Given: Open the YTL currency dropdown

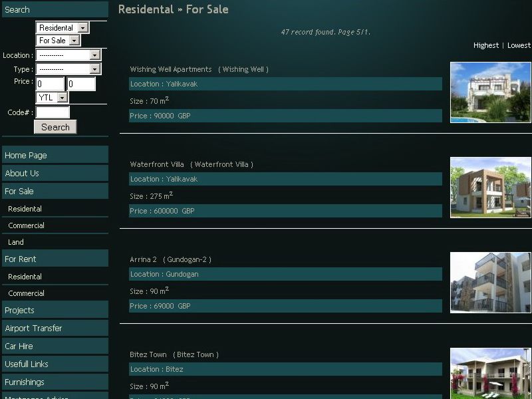Looking at the screenshot, I should (53, 98).
